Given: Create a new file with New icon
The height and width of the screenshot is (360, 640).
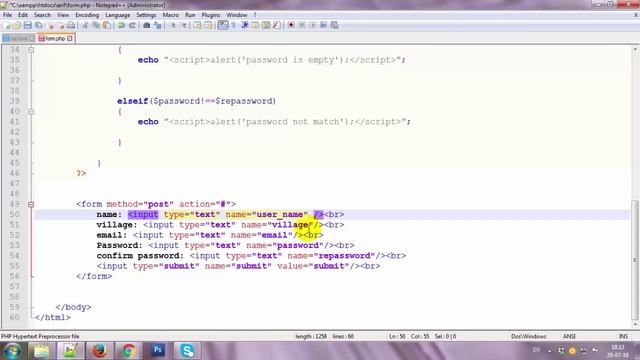Looking at the screenshot, I should 7,25.
